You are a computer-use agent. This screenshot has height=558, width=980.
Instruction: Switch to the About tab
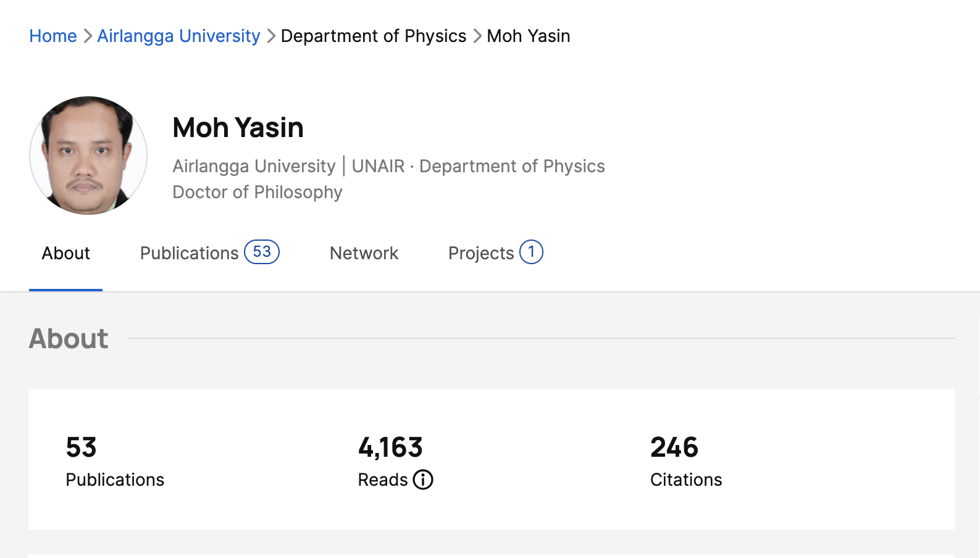click(65, 253)
